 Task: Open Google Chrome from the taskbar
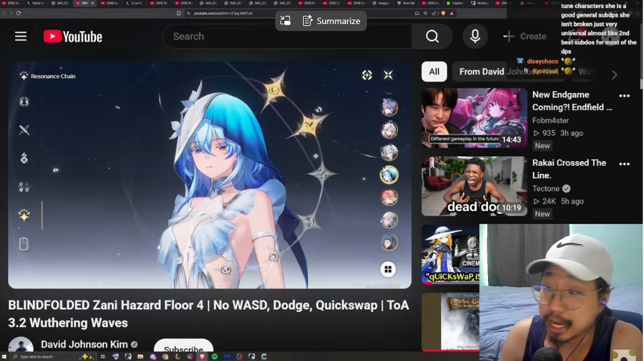pyautogui.click(x=165, y=357)
